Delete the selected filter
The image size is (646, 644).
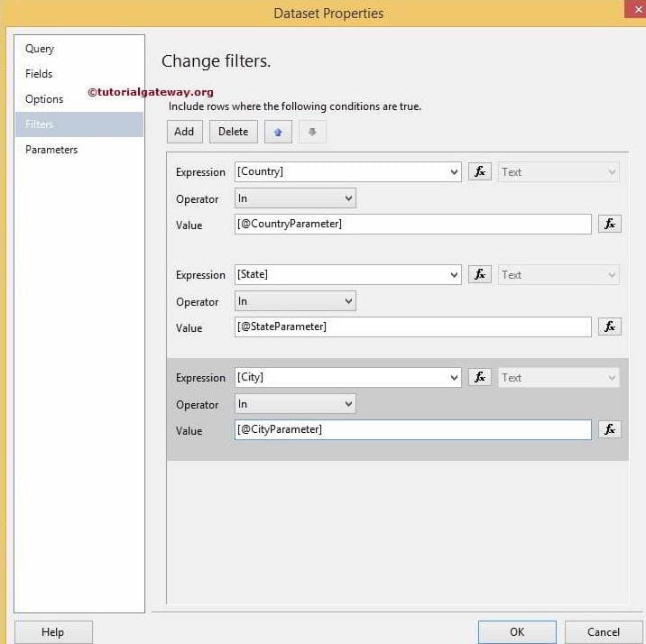[x=234, y=132]
